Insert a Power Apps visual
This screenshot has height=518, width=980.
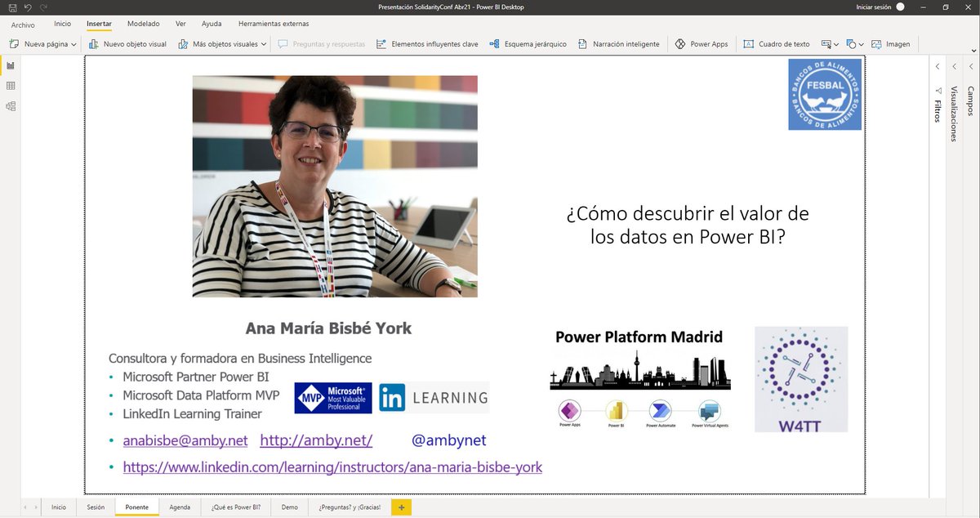[702, 44]
